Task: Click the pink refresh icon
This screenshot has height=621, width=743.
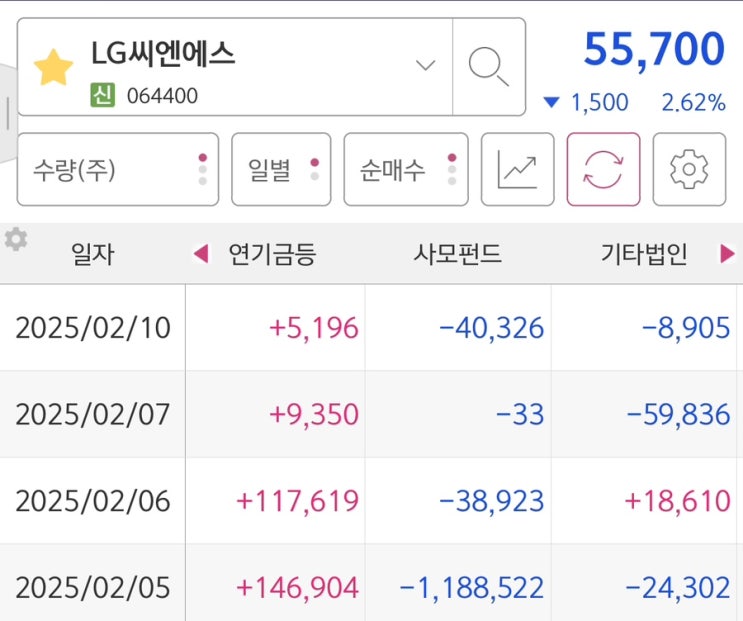Action: click(603, 170)
